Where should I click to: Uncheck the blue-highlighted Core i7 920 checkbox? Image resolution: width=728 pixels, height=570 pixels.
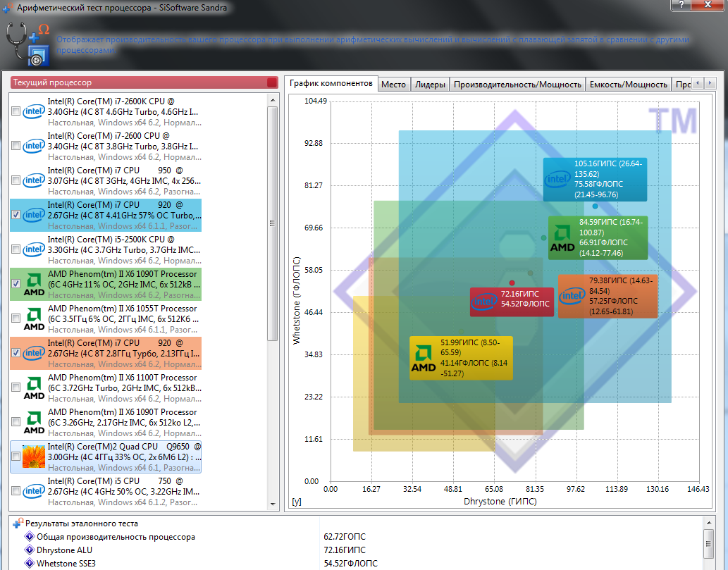click(x=16, y=215)
